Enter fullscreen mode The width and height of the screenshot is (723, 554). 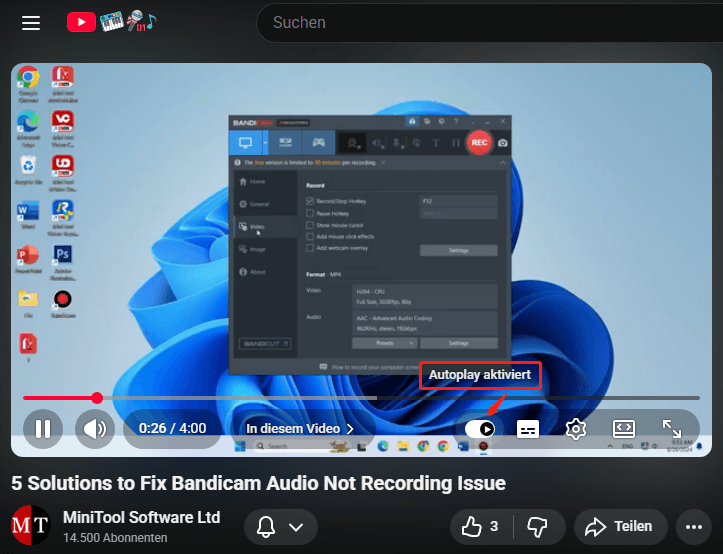(x=672, y=429)
